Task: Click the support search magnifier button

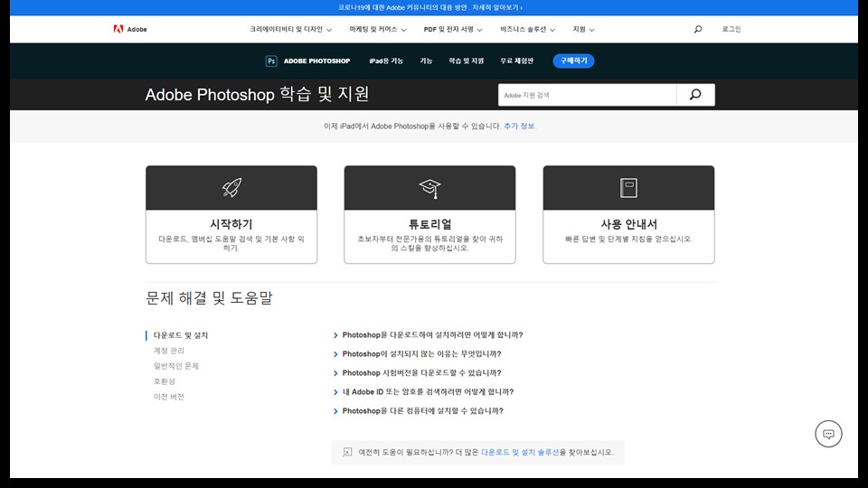Action: [x=695, y=95]
